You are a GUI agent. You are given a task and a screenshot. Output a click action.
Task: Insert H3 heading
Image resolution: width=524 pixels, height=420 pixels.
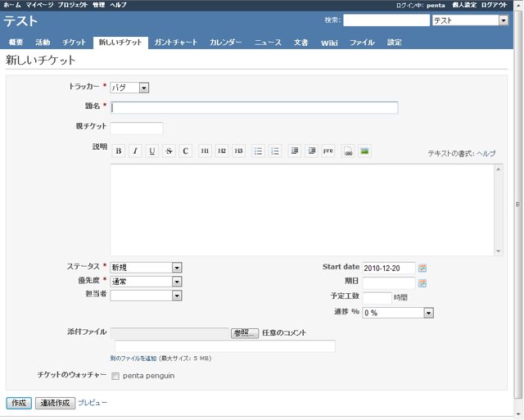point(238,151)
